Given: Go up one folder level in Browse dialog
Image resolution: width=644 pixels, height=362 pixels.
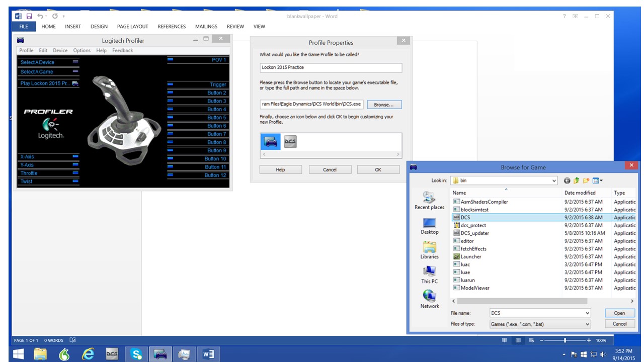Looking at the screenshot, I should pos(577,180).
